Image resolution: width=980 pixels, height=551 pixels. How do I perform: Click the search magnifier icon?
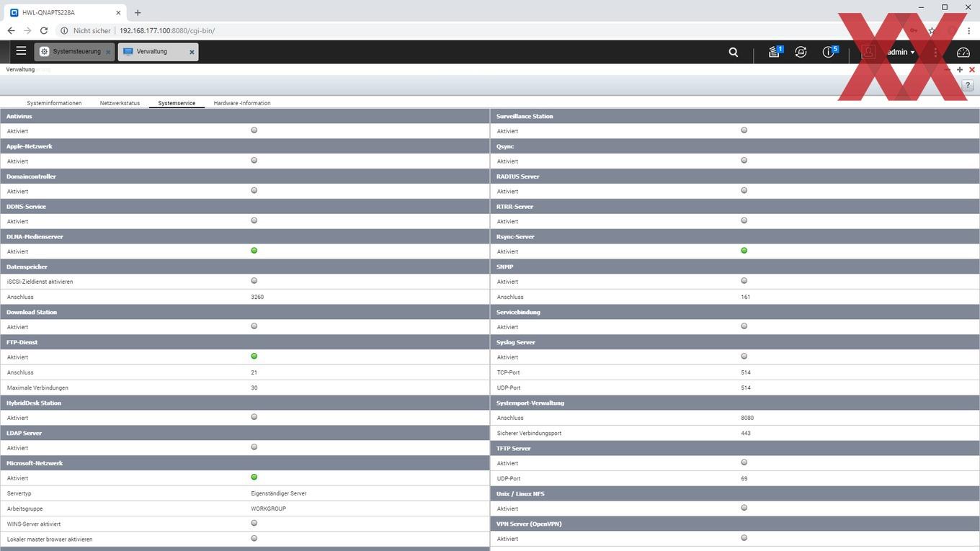tap(734, 52)
